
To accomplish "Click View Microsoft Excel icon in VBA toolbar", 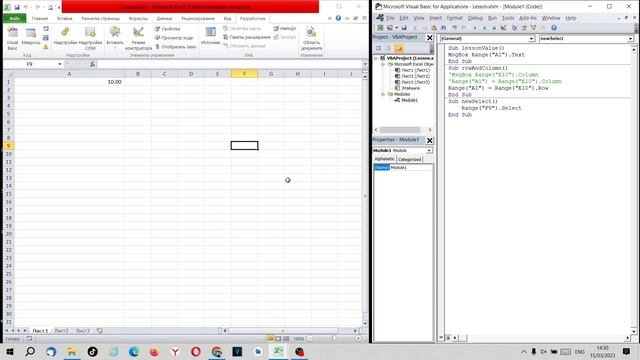I will coord(380,28).
